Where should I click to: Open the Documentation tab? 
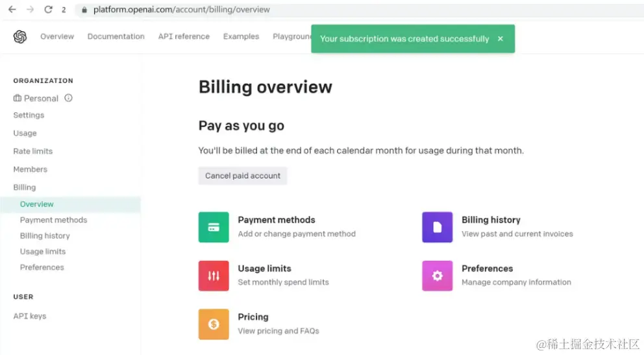(x=116, y=36)
